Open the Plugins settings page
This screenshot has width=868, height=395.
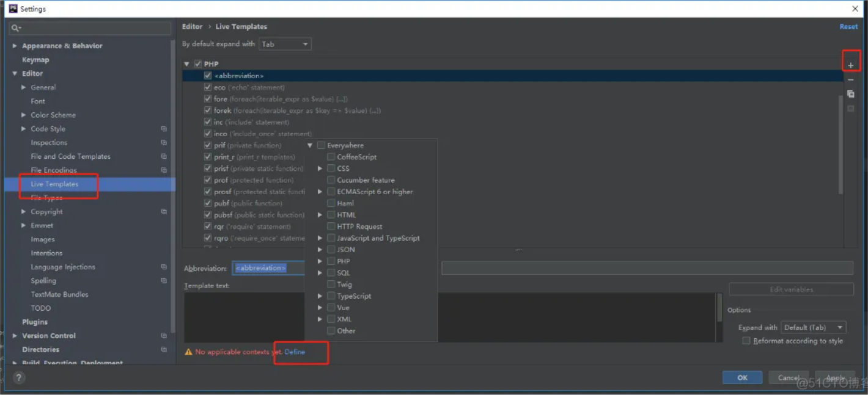point(35,322)
